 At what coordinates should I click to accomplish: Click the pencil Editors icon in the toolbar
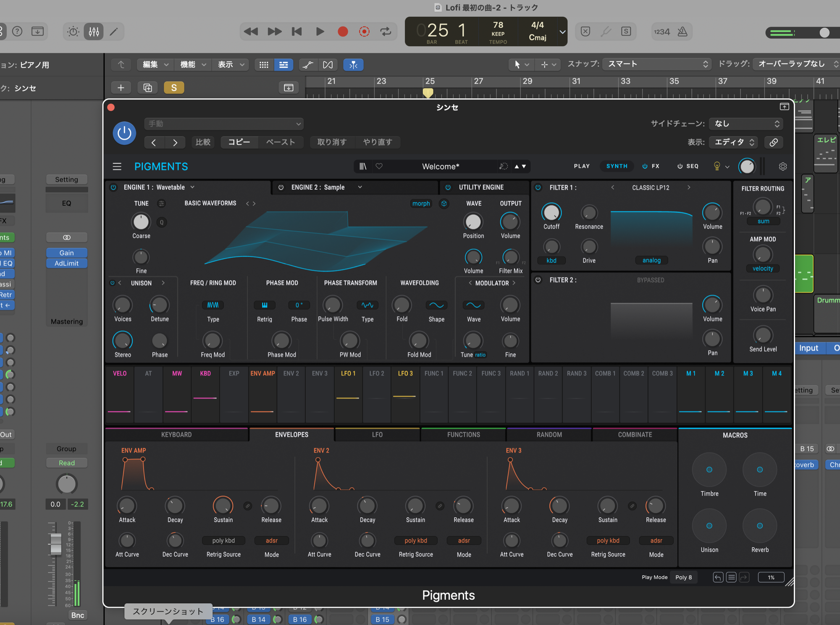coord(113,32)
